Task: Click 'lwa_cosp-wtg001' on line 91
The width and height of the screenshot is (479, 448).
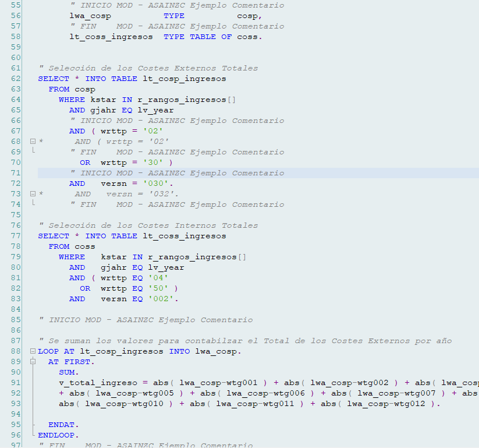Action: [218, 383]
